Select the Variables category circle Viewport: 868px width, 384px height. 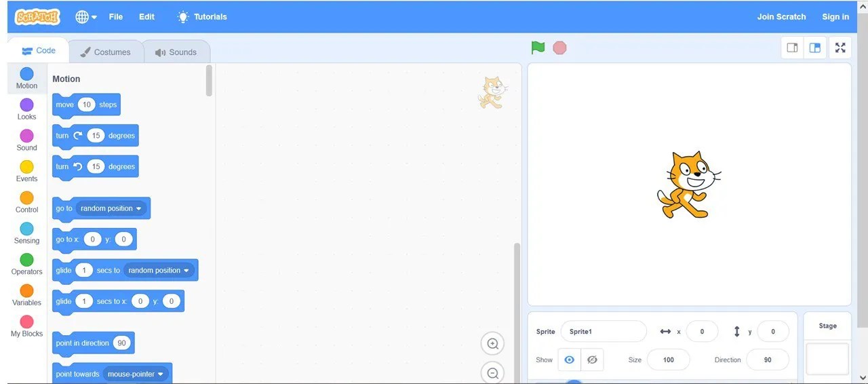point(26,290)
